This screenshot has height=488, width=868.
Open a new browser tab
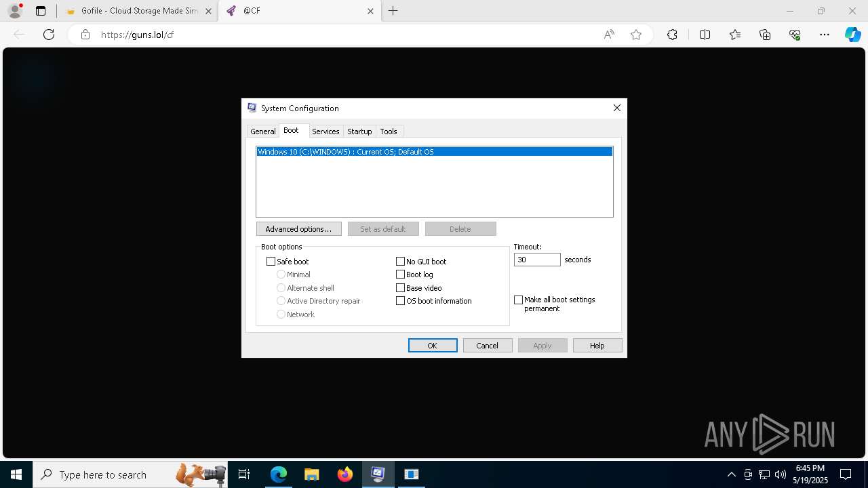click(393, 11)
